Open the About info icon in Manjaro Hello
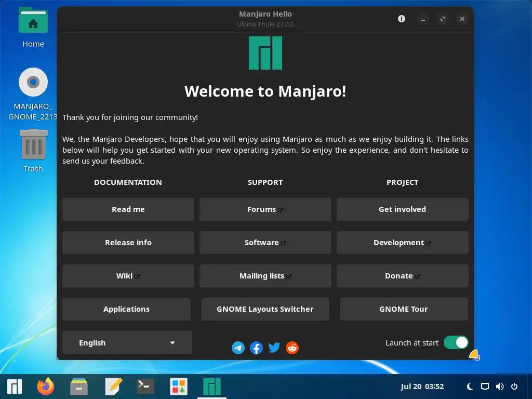This screenshot has width=532, height=399. (402, 19)
